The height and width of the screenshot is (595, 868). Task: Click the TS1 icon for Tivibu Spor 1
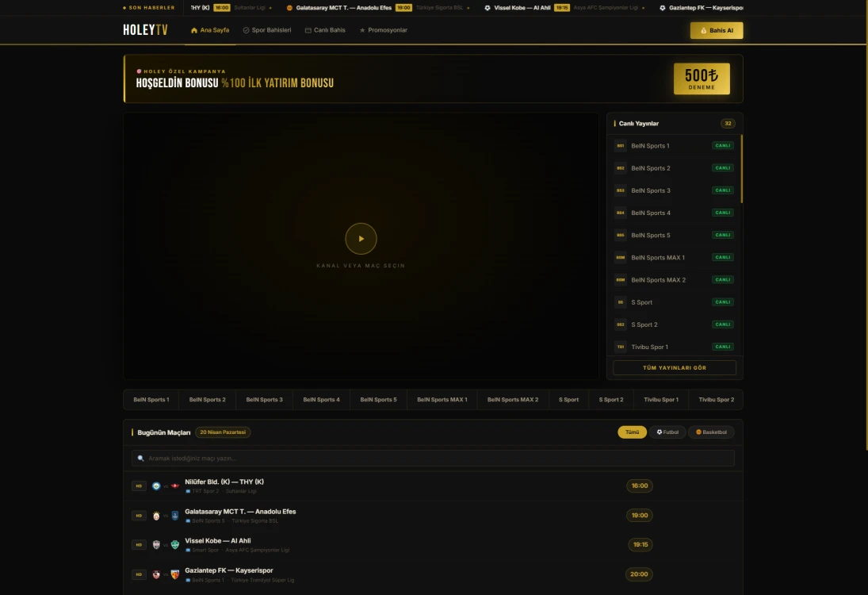[620, 347]
